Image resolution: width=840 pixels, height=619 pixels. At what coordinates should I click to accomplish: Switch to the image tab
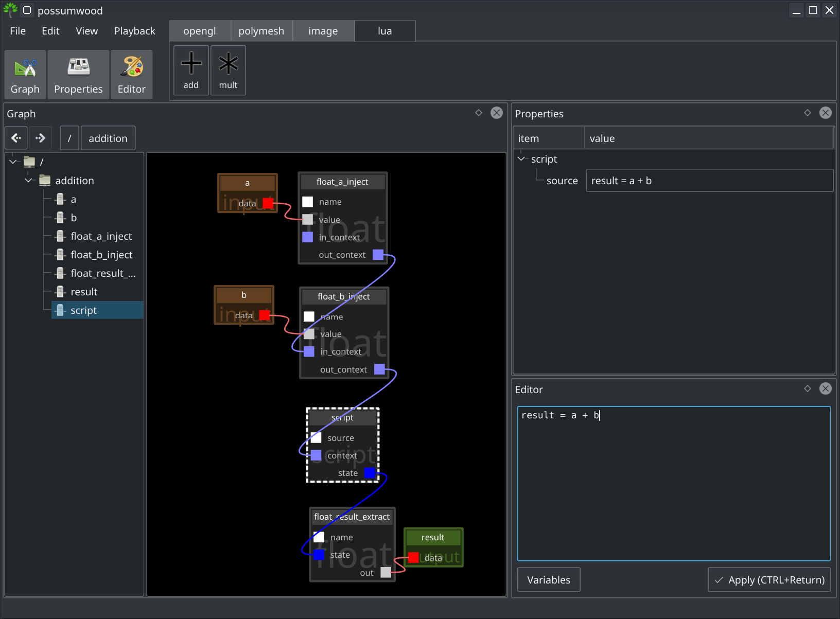point(323,31)
